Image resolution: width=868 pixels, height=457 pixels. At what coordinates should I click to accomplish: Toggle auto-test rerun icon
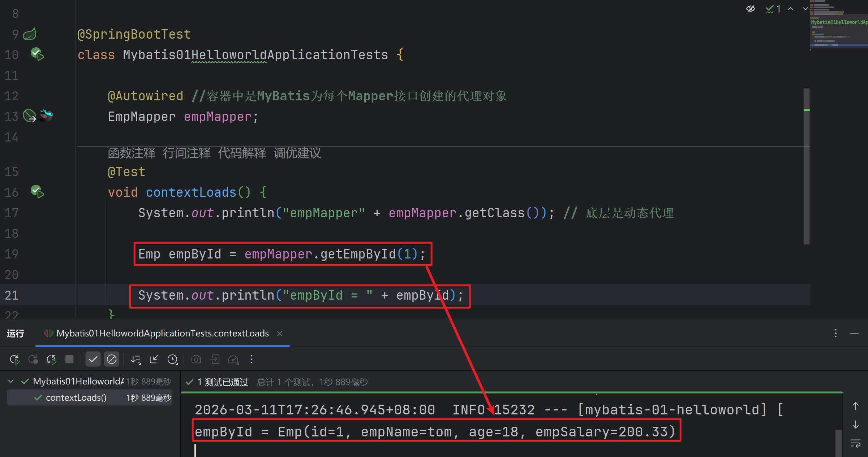coord(51,359)
